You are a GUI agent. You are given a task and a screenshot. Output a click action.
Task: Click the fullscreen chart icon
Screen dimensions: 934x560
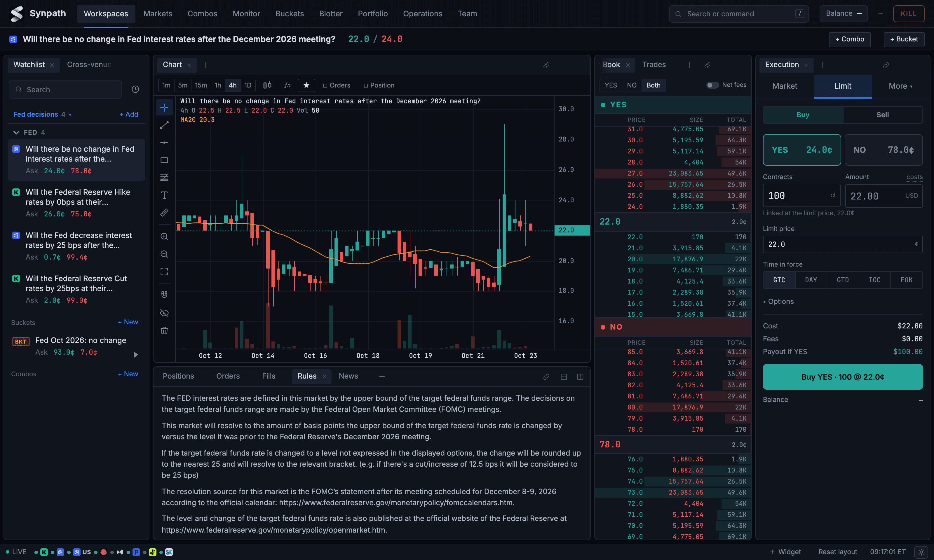(164, 272)
